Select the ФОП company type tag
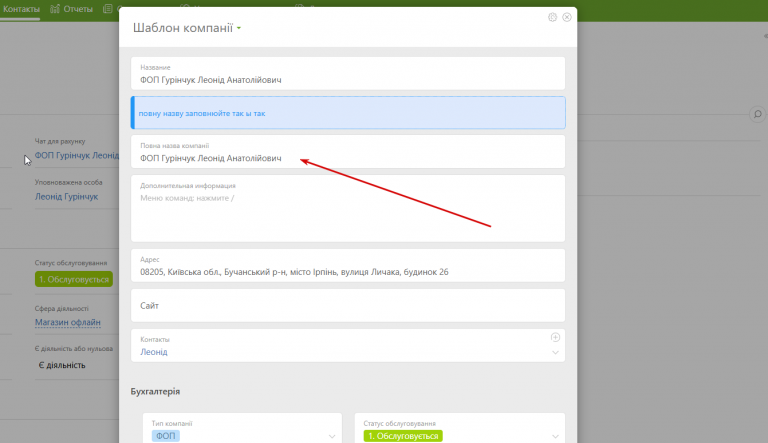 166,436
